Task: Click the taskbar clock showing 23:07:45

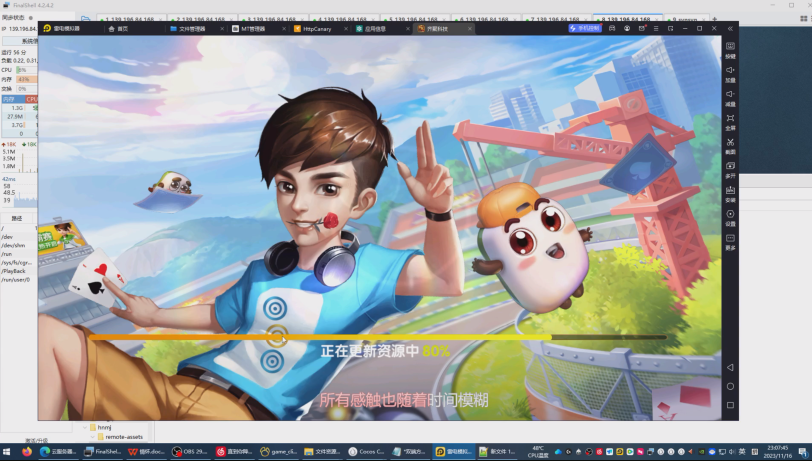Action: pyautogui.click(x=778, y=452)
